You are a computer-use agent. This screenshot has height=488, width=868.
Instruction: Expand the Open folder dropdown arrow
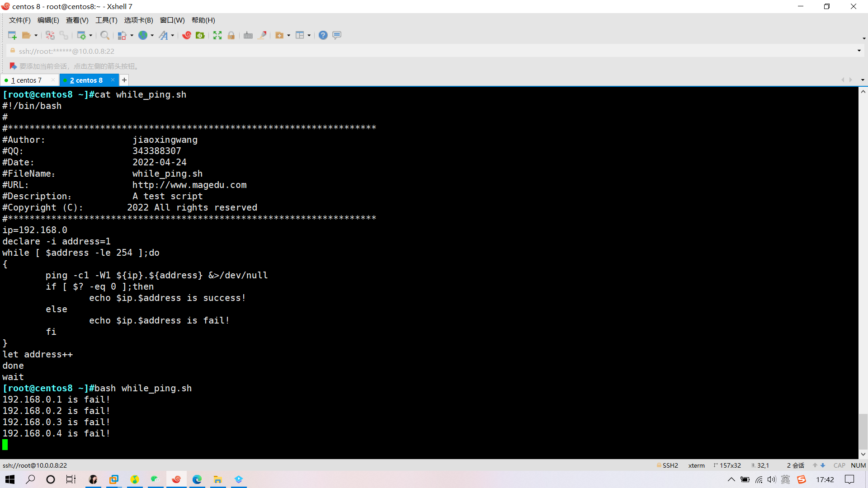[x=36, y=36]
